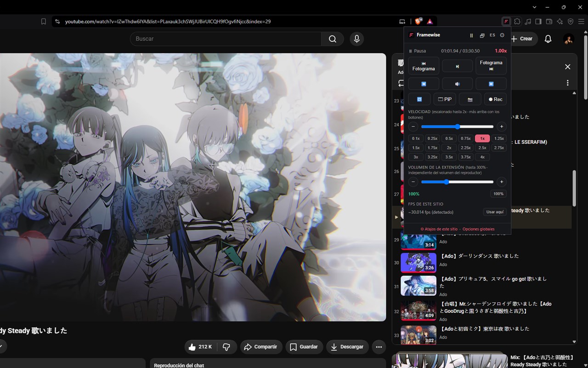
Task: Set playback speed to 0.75x
Action: point(466,138)
